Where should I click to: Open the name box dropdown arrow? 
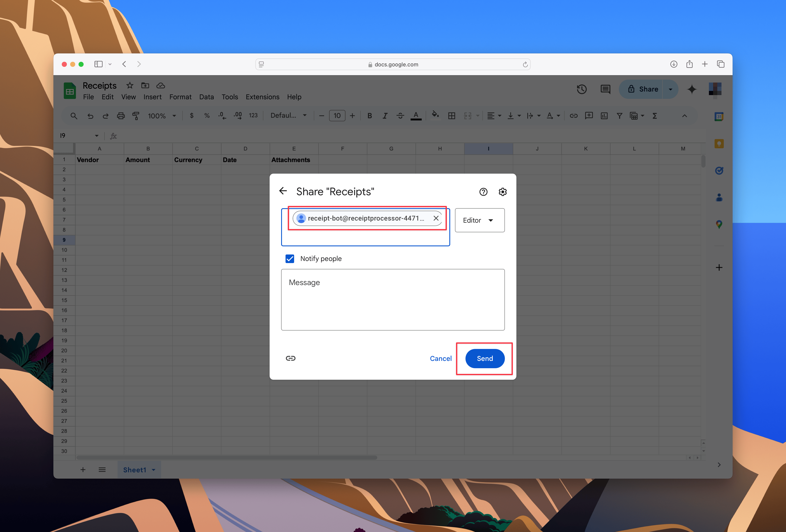97,136
